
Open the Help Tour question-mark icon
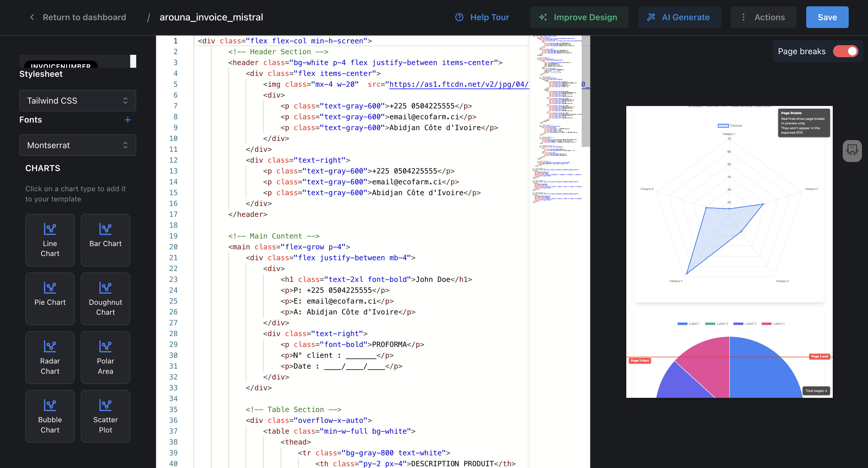[459, 17]
